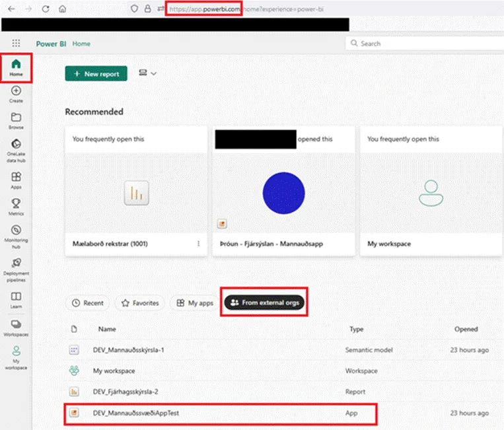Click the report icon of DEV_Fjárhagsskýrsla-2
504x430 pixels.
tap(74, 392)
